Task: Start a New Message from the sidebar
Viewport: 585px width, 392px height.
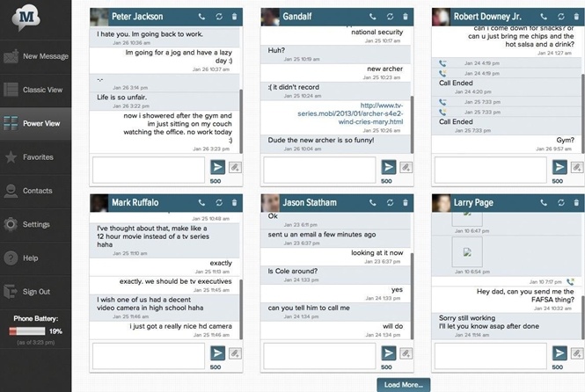Action: [35, 56]
